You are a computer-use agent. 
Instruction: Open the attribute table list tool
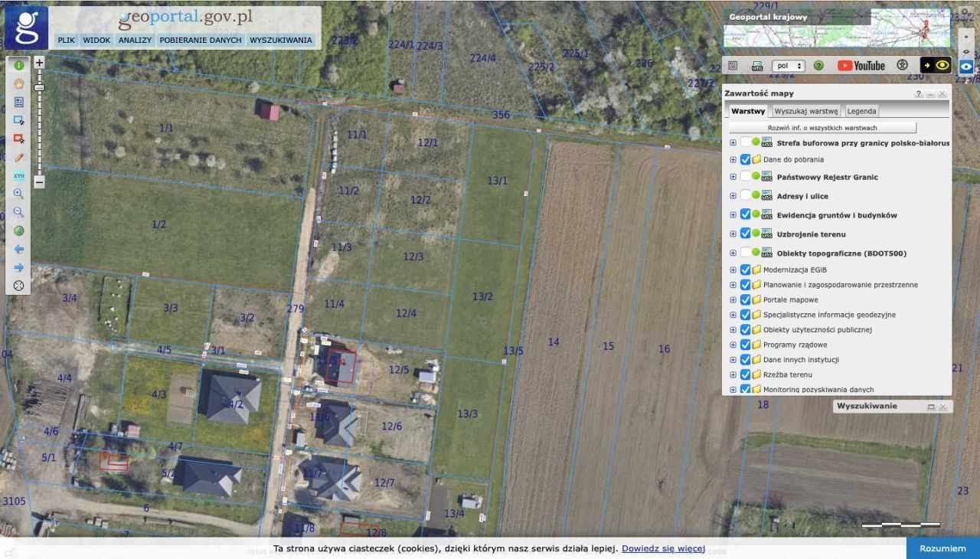point(19,102)
